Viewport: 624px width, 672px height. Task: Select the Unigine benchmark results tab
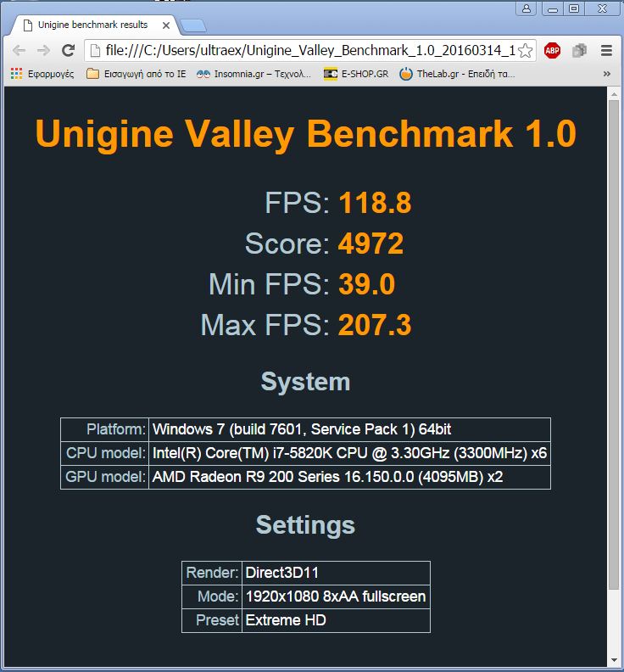[93, 25]
